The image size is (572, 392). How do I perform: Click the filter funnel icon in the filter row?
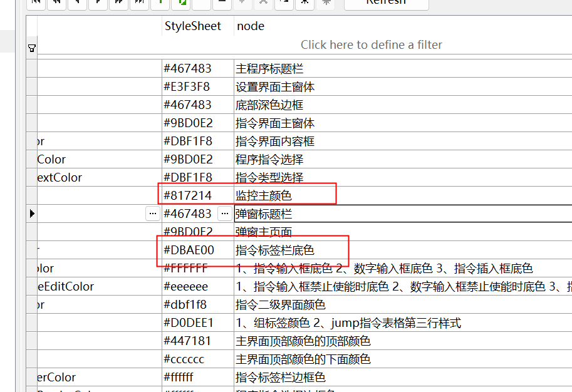[x=32, y=48]
